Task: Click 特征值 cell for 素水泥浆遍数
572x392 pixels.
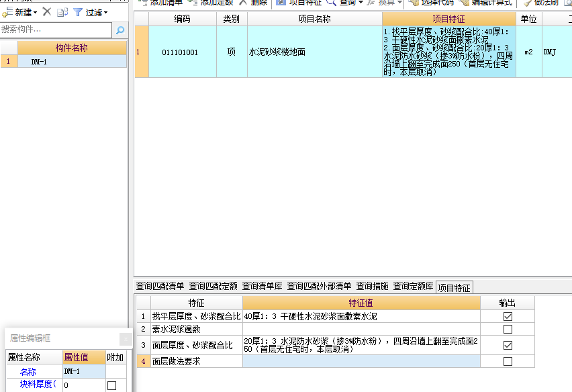Action: pos(361,330)
